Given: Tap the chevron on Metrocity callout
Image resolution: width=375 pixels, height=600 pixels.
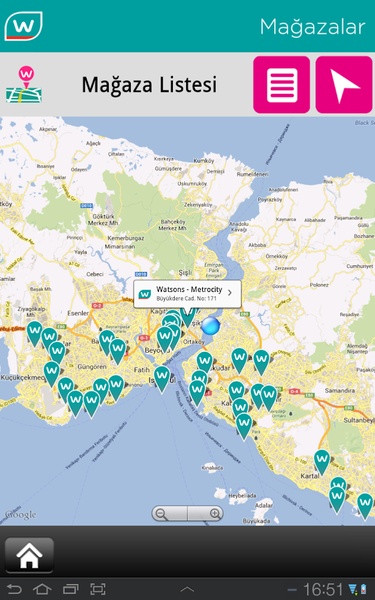Looking at the screenshot, I should tap(230, 293).
